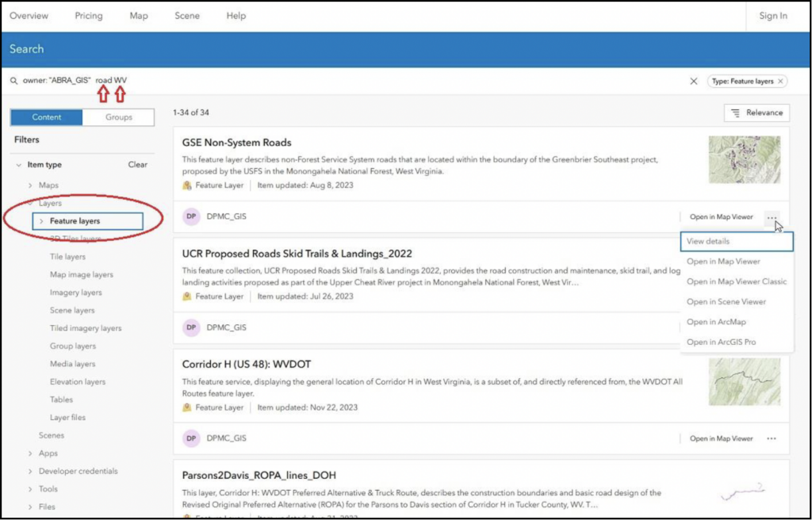The height and width of the screenshot is (520, 812).
Task: Clear the search query with X icon
Action: pos(694,81)
